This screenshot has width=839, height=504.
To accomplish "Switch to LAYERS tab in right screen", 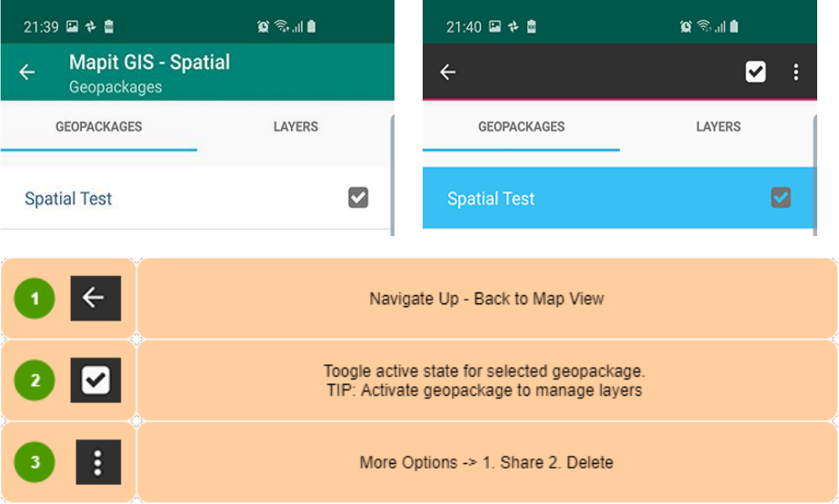I will tap(718, 126).
